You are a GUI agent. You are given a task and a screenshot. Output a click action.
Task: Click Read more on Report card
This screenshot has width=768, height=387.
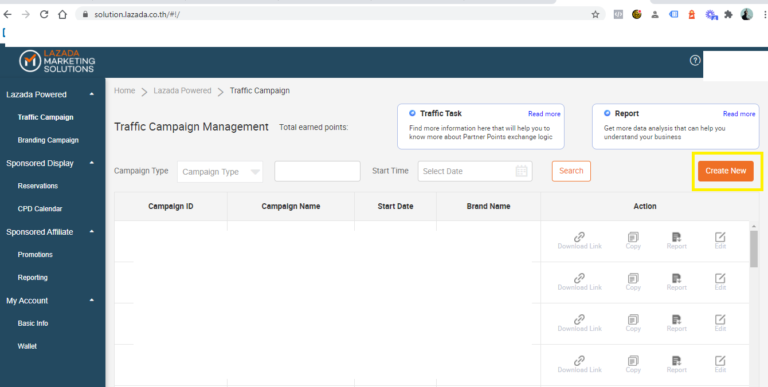coord(739,114)
